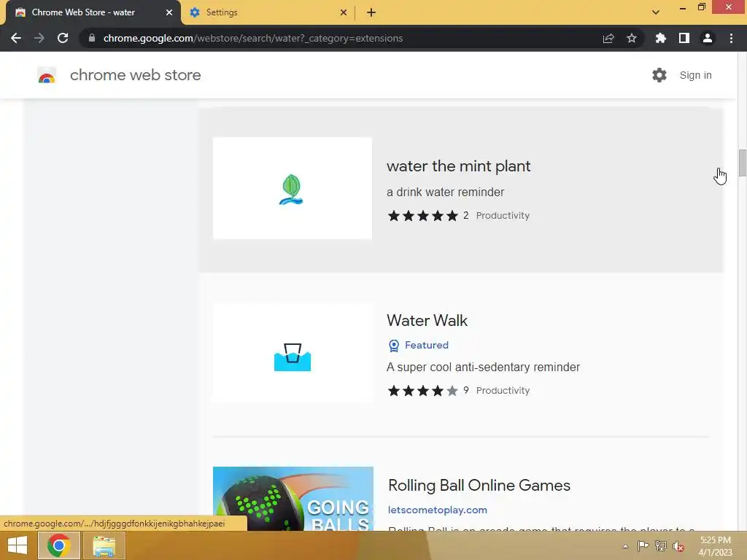The width and height of the screenshot is (747, 560).
Task: Click the mint plant five-star rating
Action: point(422,216)
